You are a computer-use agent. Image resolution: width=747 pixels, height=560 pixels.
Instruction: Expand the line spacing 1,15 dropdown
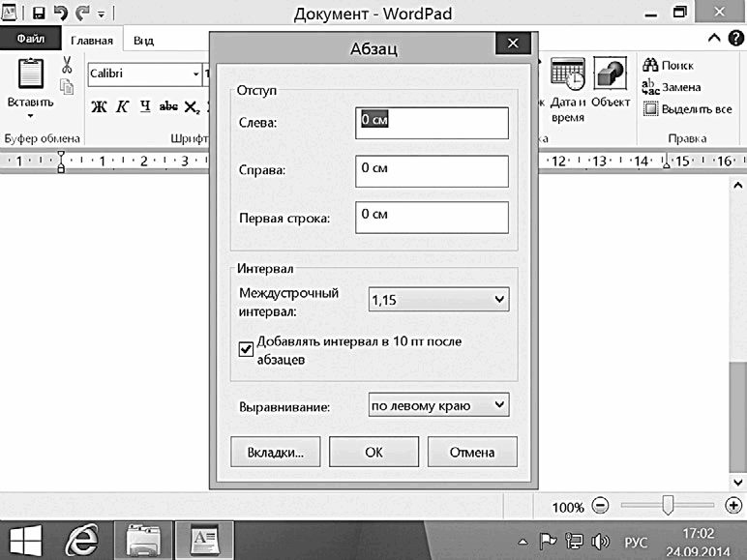tap(438, 300)
